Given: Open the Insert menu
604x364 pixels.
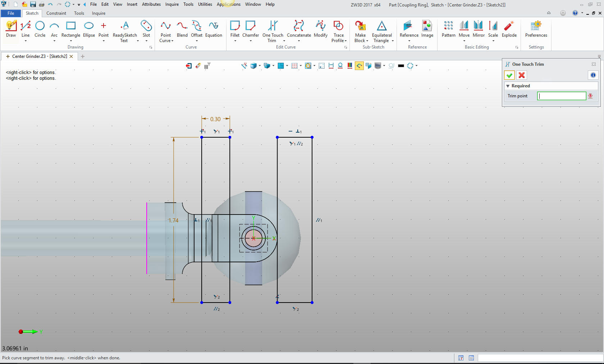Looking at the screenshot, I should [x=132, y=4].
